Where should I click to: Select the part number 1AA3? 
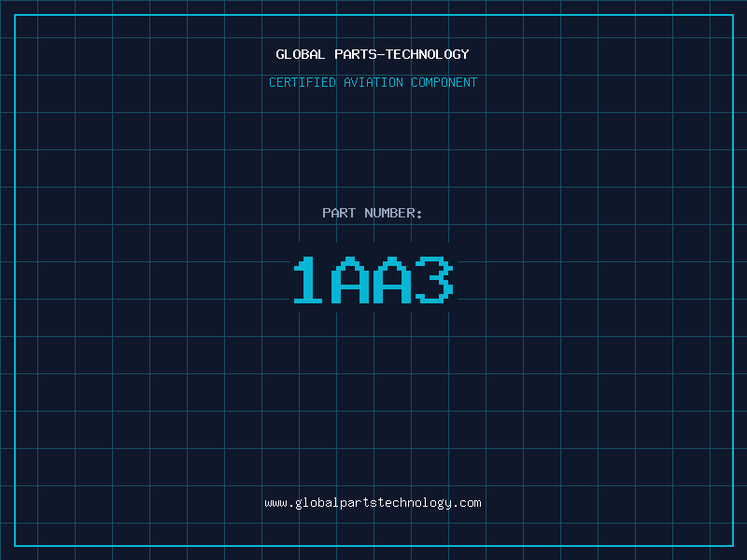click(373, 280)
